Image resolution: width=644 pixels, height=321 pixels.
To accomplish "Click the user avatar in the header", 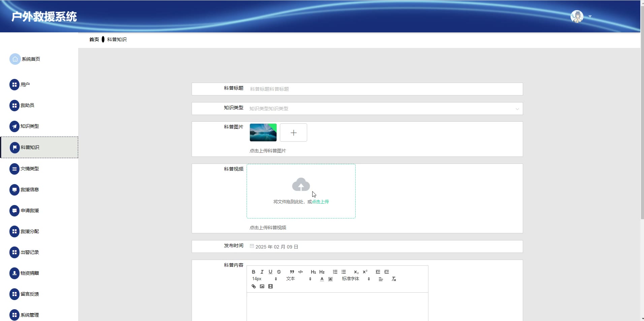I will 577,16.
